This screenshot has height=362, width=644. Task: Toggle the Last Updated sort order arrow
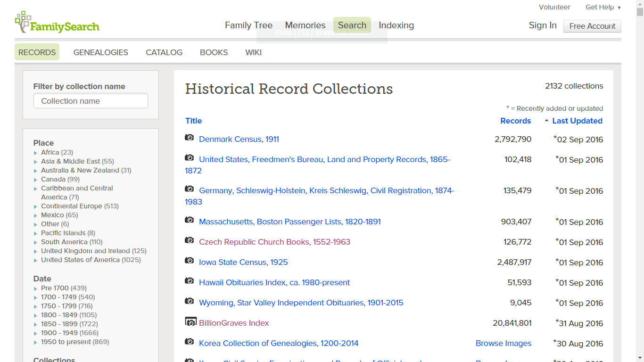(545, 121)
